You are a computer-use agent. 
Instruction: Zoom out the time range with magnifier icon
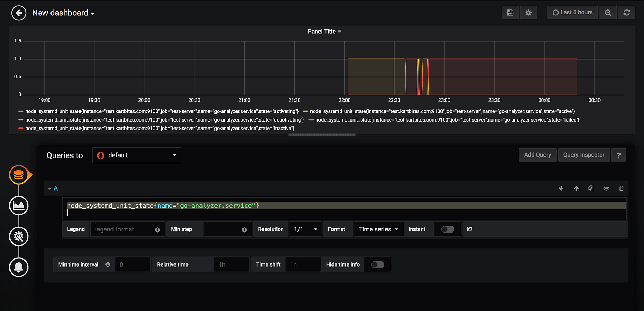(x=608, y=13)
